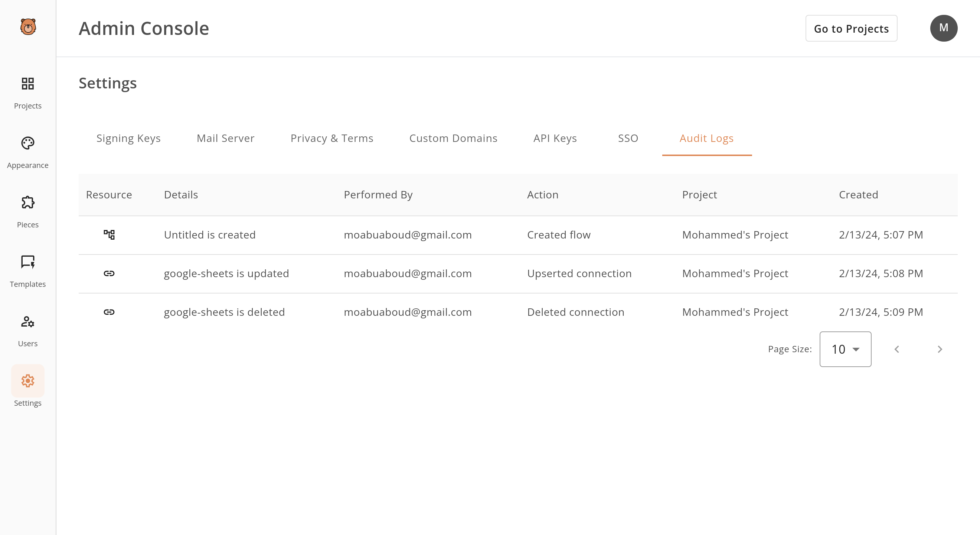Click the Go to Projects button
The image size is (980, 535).
[851, 28]
